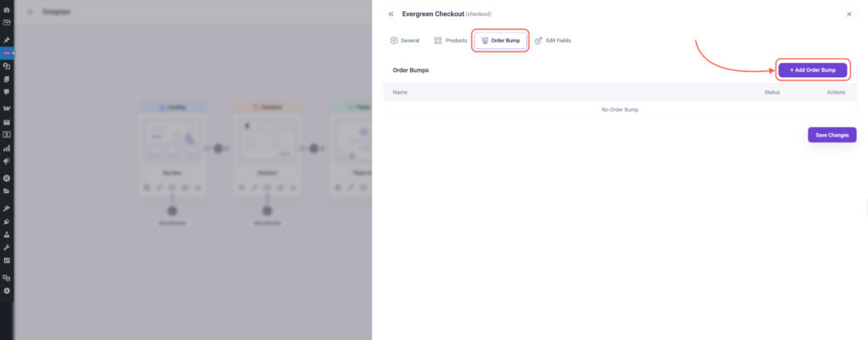This screenshot has height=340, width=868.
Task: Open the Media library sidebar icon
Action: (x=7, y=66)
